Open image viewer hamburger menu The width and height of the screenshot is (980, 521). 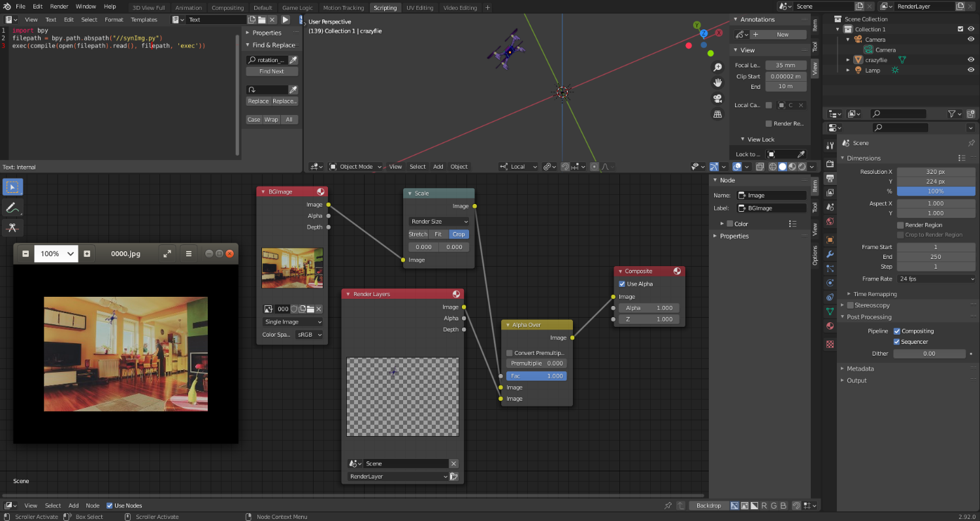tap(189, 254)
